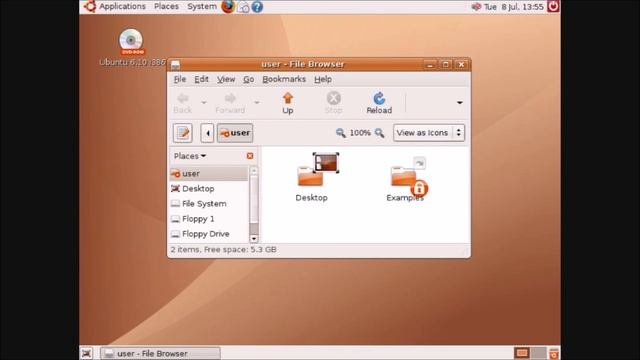The width and height of the screenshot is (640, 360).
Task: Open Floppy Drive in Places sidebar
Action: pos(209,234)
